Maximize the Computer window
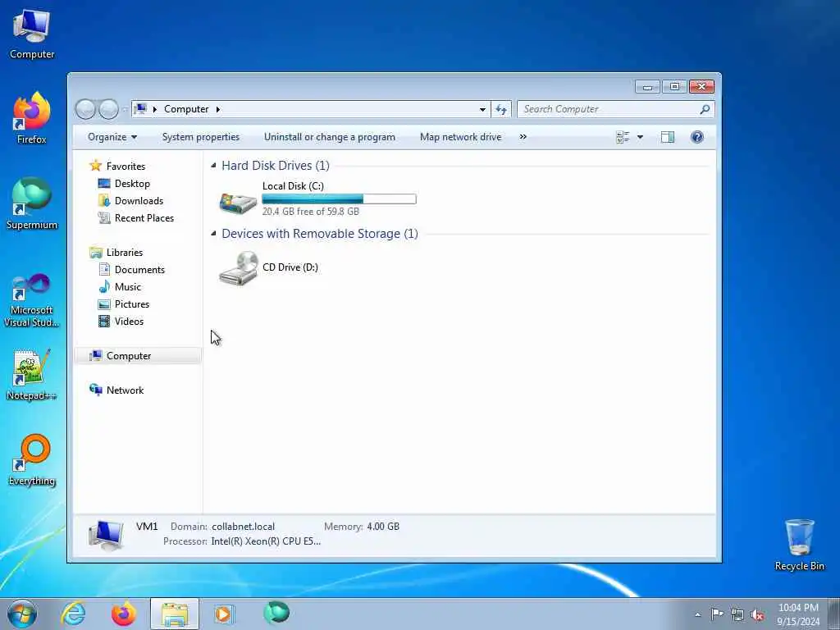Viewport: 840px width, 630px height. (674, 86)
